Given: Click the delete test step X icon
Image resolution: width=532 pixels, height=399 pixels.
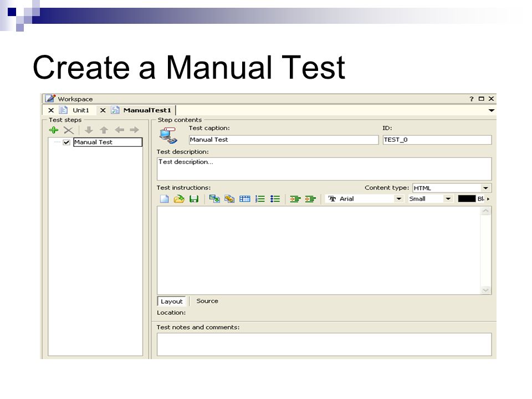Looking at the screenshot, I should coord(69,130).
